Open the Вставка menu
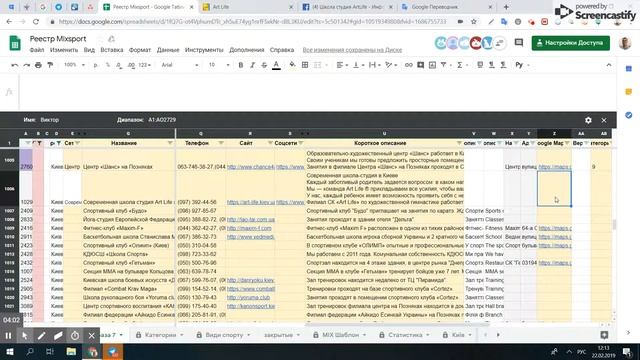 tap(111, 50)
